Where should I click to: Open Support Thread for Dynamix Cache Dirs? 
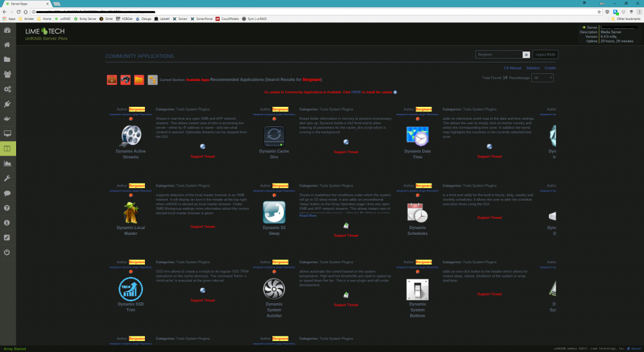point(346,152)
